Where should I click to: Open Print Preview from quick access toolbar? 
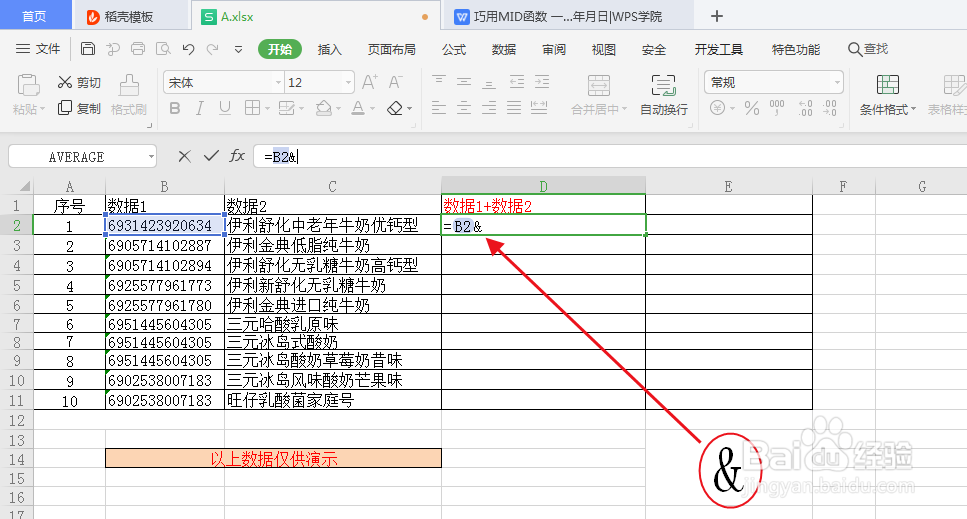tap(163, 49)
